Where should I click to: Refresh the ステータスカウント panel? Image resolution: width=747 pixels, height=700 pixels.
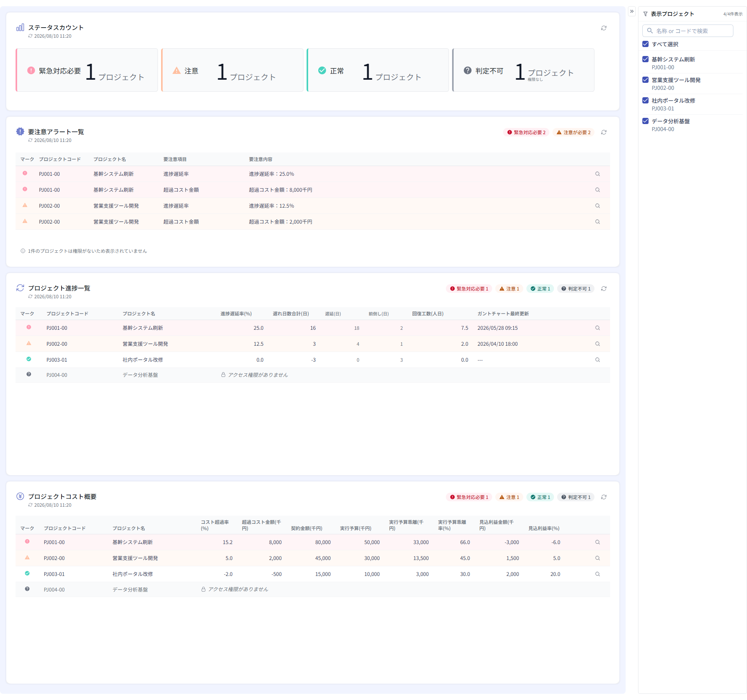603,28
